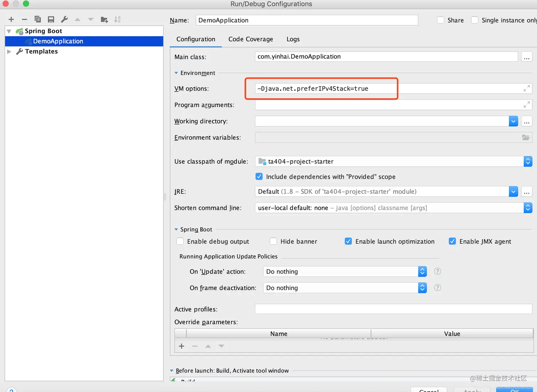Image resolution: width=537 pixels, height=392 pixels.
Task: Click the VM options input field
Action: tap(394, 88)
